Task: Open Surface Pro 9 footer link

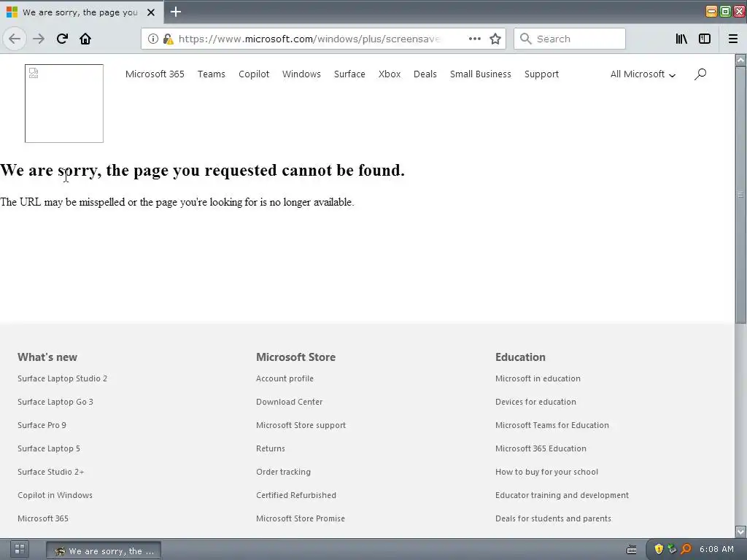Action: [42, 425]
